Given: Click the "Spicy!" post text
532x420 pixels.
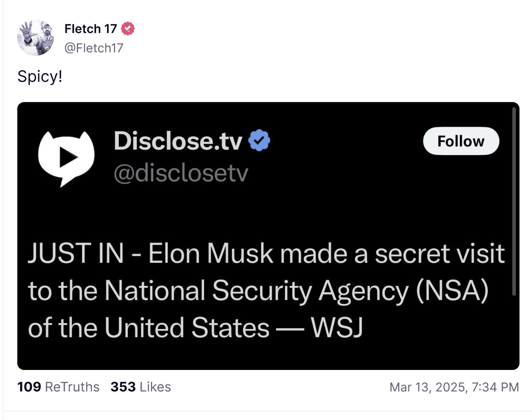Looking at the screenshot, I should pos(40,77).
